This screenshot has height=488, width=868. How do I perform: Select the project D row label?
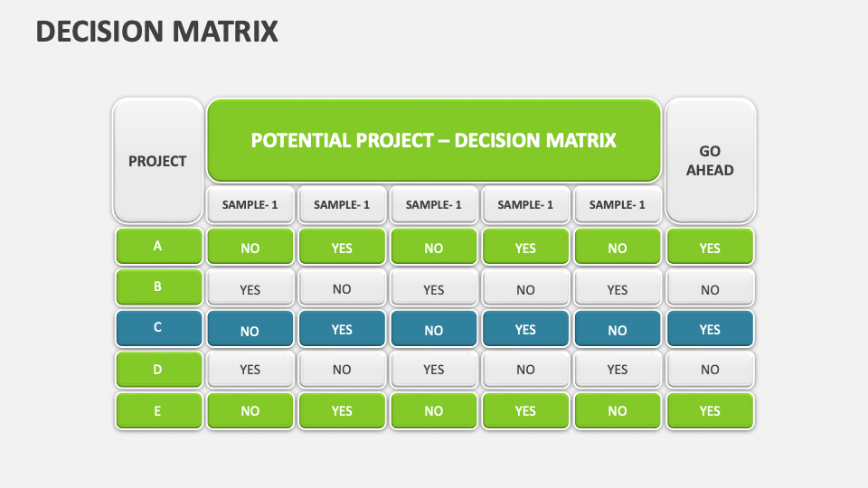click(x=158, y=369)
